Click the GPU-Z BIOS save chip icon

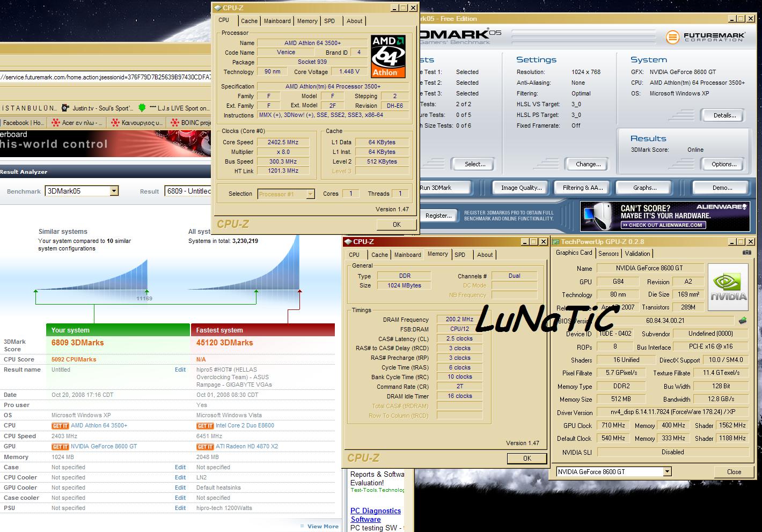743,321
